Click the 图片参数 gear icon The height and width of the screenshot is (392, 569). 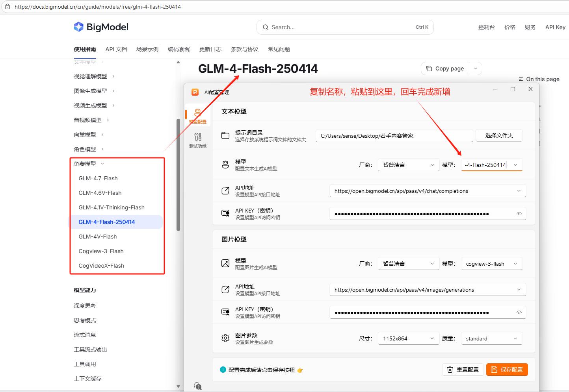225,337
